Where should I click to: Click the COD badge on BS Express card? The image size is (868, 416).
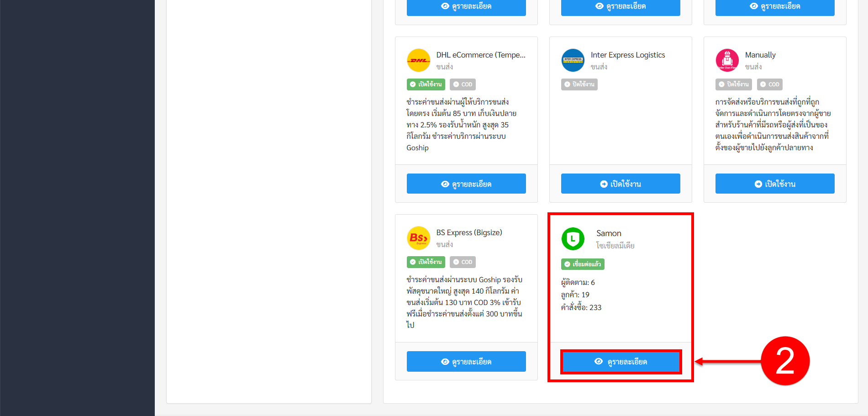click(x=463, y=262)
